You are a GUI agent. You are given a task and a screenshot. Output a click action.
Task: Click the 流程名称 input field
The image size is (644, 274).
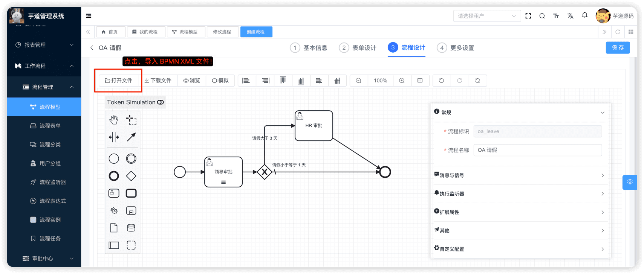click(537, 150)
